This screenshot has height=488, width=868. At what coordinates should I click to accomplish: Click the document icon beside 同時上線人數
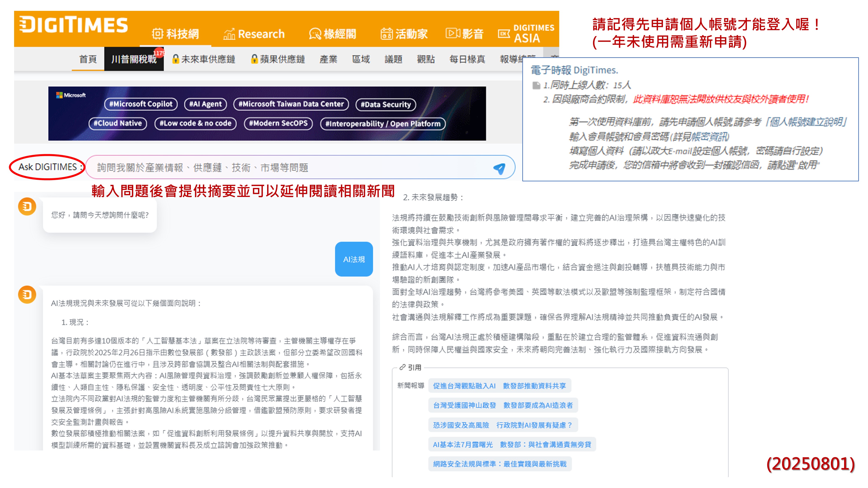(x=536, y=85)
